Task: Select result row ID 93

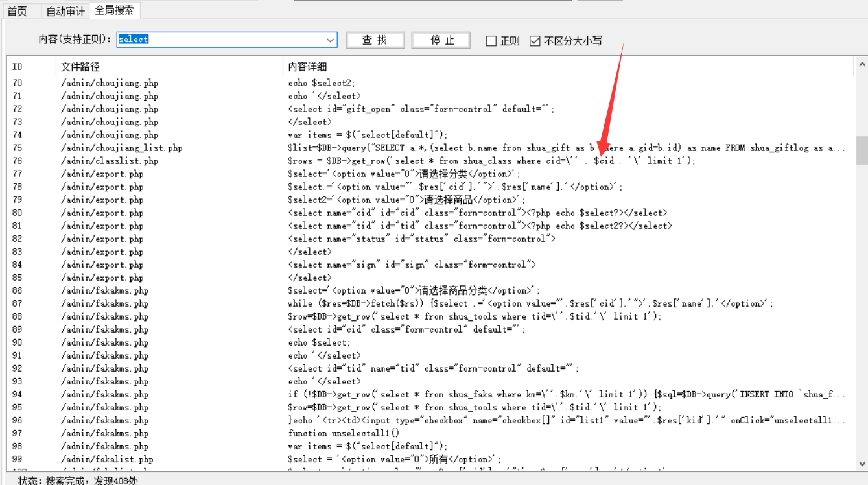Action: click(x=18, y=381)
